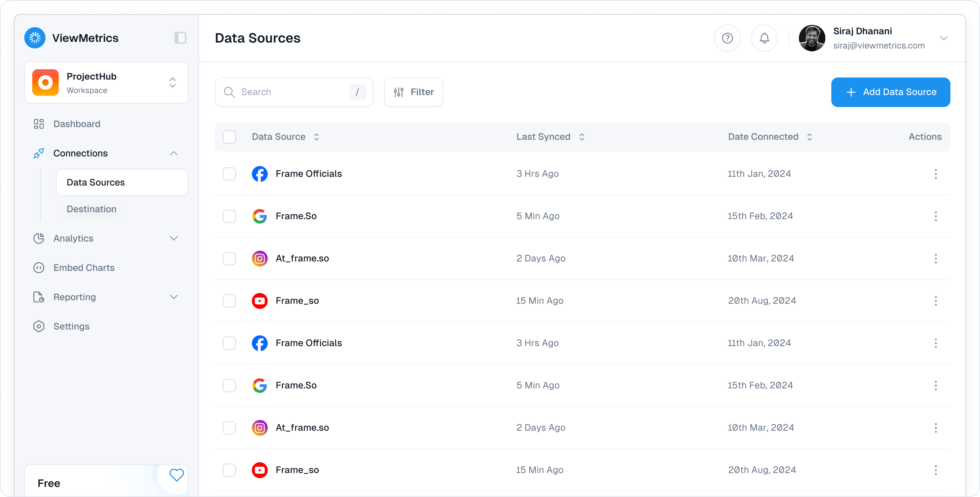This screenshot has height=497, width=980.
Task: Focus the Search input field
Action: (x=294, y=92)
